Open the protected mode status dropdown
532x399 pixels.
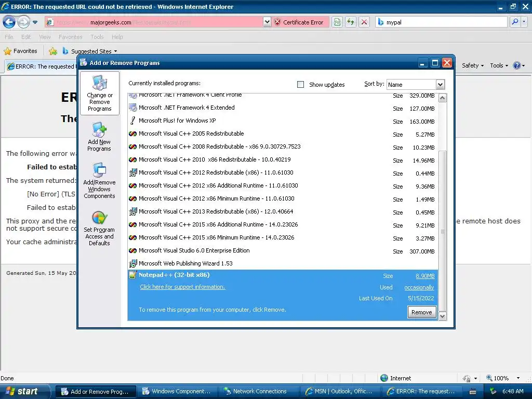(x=475, y=378)
